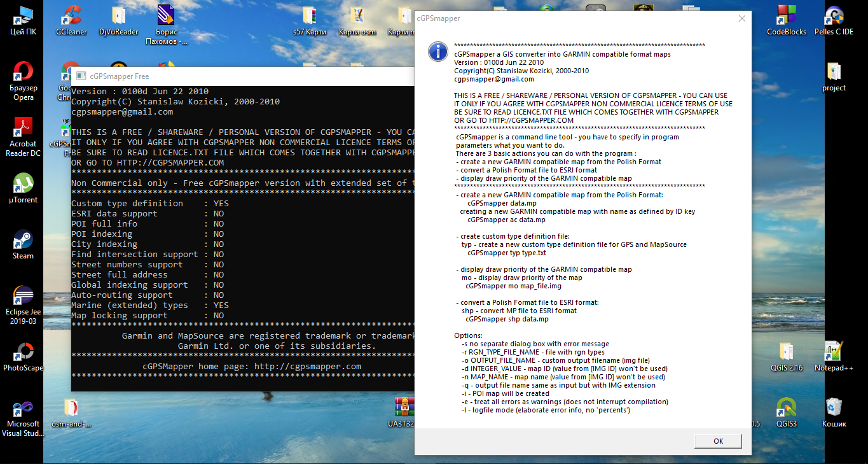This screenshot has height=464, width=868.
Task: Click "Garmin and MapSource" trademark line in console
Action: pos(268,336)
